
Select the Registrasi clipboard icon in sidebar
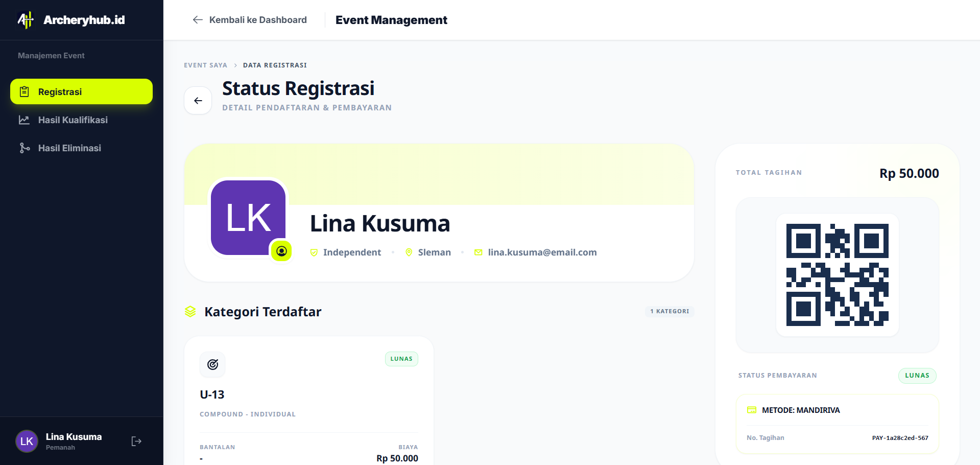pyautogui.click(x=25, y=91)
